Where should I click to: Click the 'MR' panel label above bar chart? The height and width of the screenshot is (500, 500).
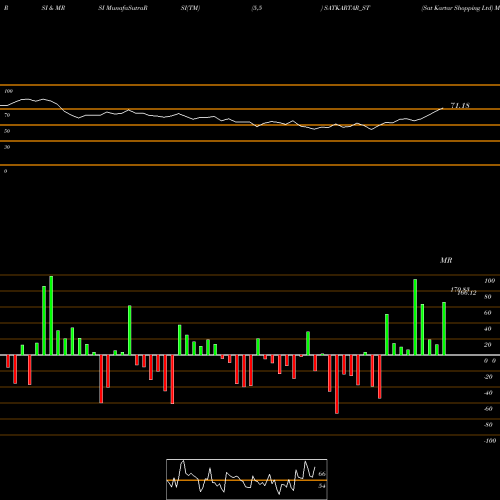pos(446,260)
